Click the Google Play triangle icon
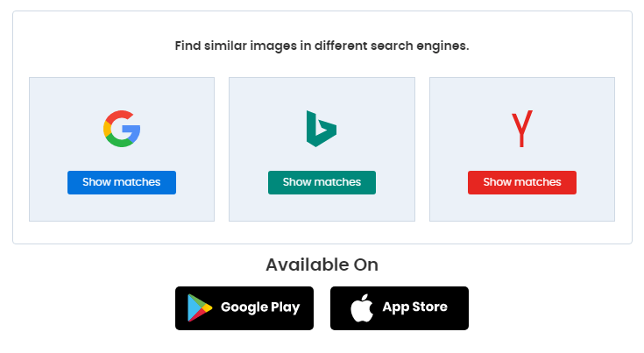The height and width of the screenshot is (353, 644). pyautogui.click(x=199, y=308)
